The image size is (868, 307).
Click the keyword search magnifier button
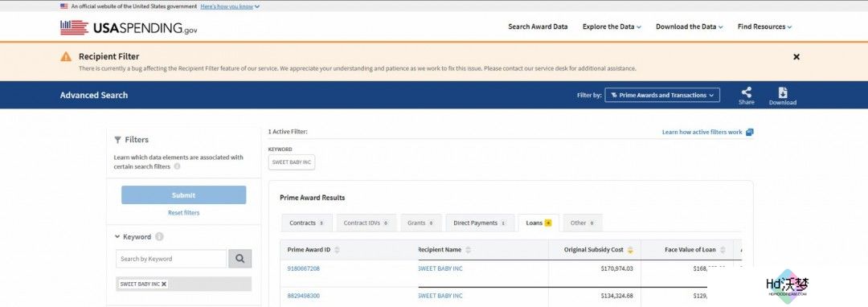(x=240, y=258)
